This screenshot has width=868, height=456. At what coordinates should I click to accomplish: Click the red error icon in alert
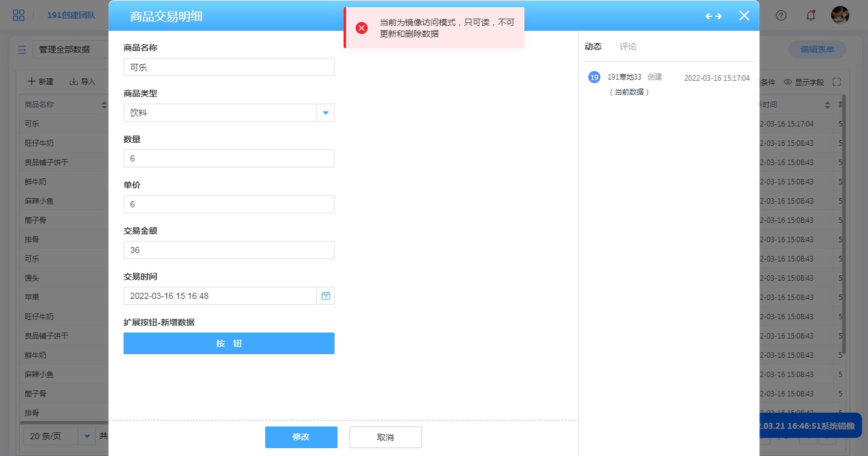[362, 28]
